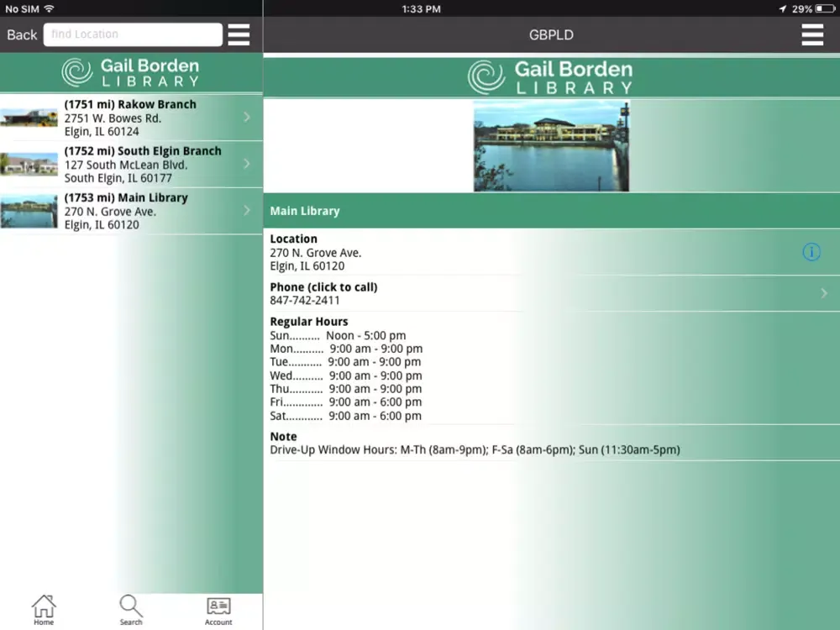Tap the Sun Noon - 5:00 pm hours line

click(338, 336)
